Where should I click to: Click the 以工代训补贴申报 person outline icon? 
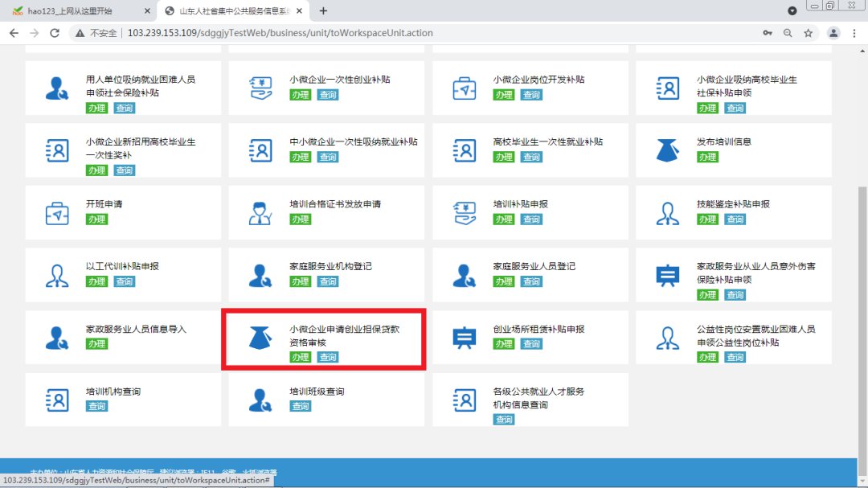point(57,276)
